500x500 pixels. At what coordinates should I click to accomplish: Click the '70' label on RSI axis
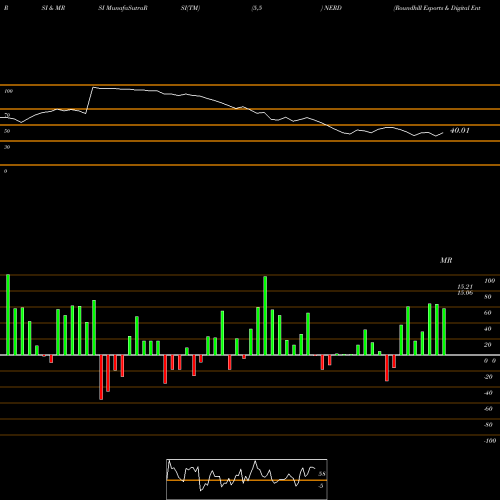[7, 115]
